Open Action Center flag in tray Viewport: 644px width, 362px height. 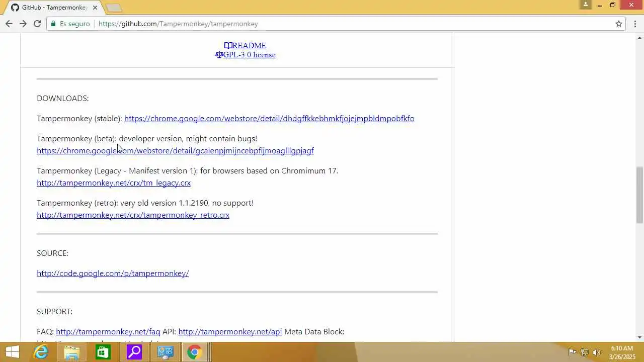point(573,352)
